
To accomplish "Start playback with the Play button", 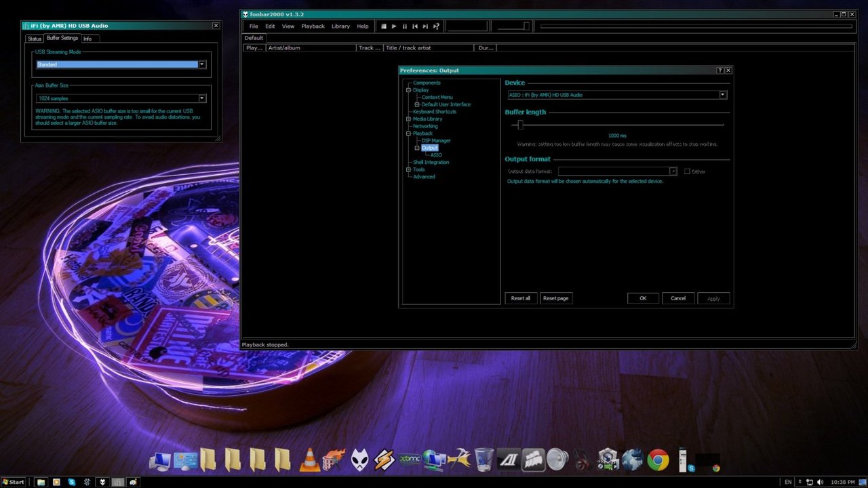I will [394, 26].
